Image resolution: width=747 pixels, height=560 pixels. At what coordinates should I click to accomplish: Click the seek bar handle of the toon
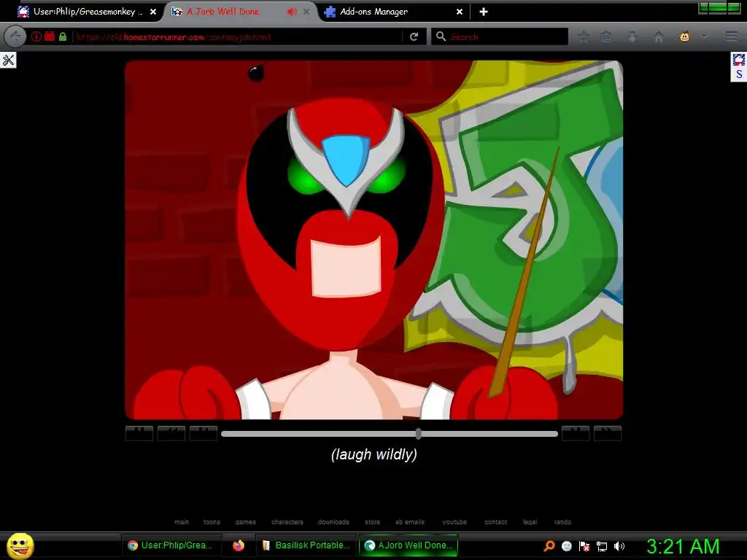click(x=418, y=433)
